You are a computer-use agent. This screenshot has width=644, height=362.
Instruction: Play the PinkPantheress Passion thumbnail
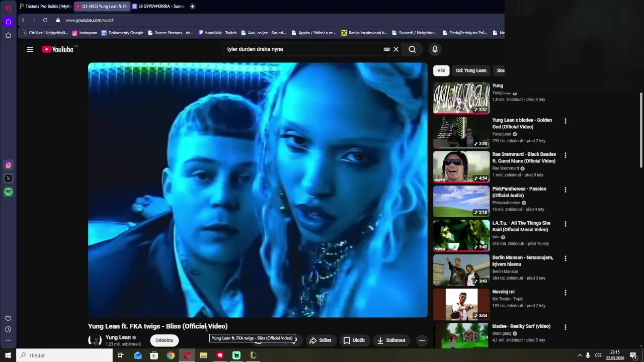(x=461, y=201)
